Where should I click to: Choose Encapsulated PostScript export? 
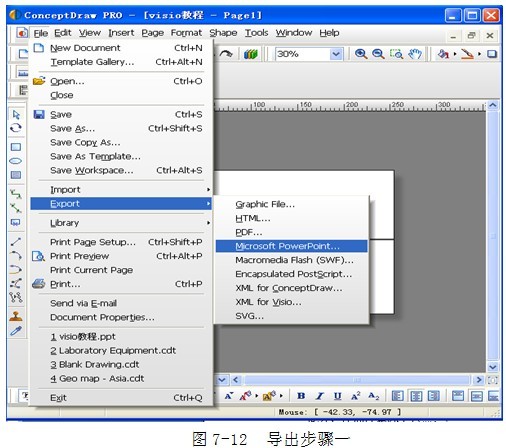[292, 274]
